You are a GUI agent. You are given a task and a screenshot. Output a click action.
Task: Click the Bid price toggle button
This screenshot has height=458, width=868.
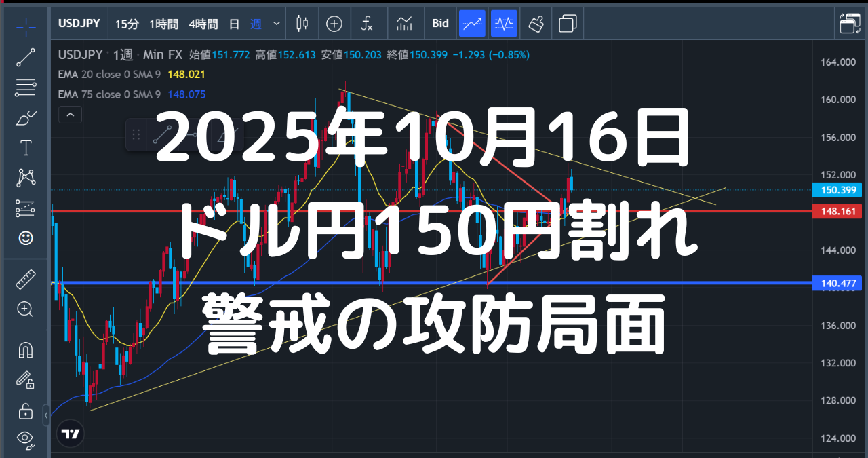click(440, 24)
